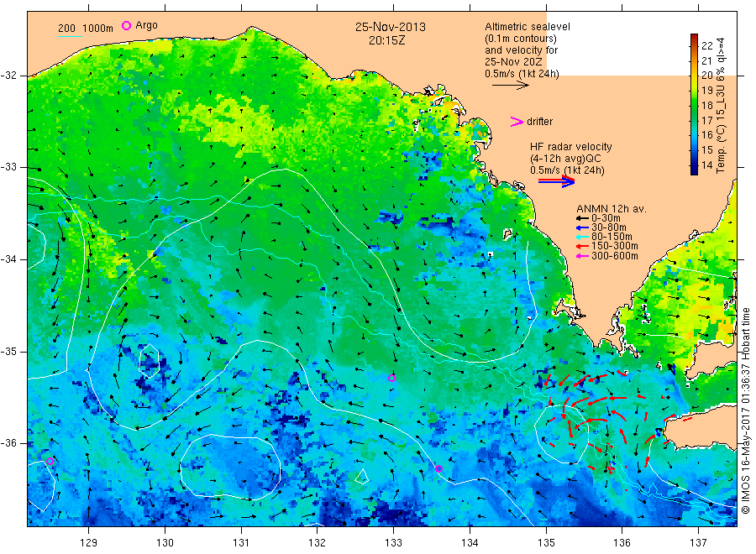Click the cyan 80-150m ANMN legend arrow
This screenshot has height=554, width=756.
582,237
